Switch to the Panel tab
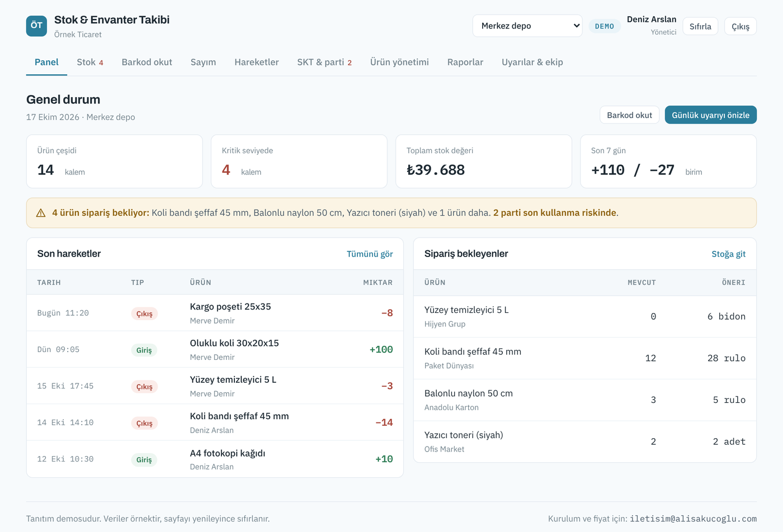Screen dimensions: 783x532 point(46,62)
